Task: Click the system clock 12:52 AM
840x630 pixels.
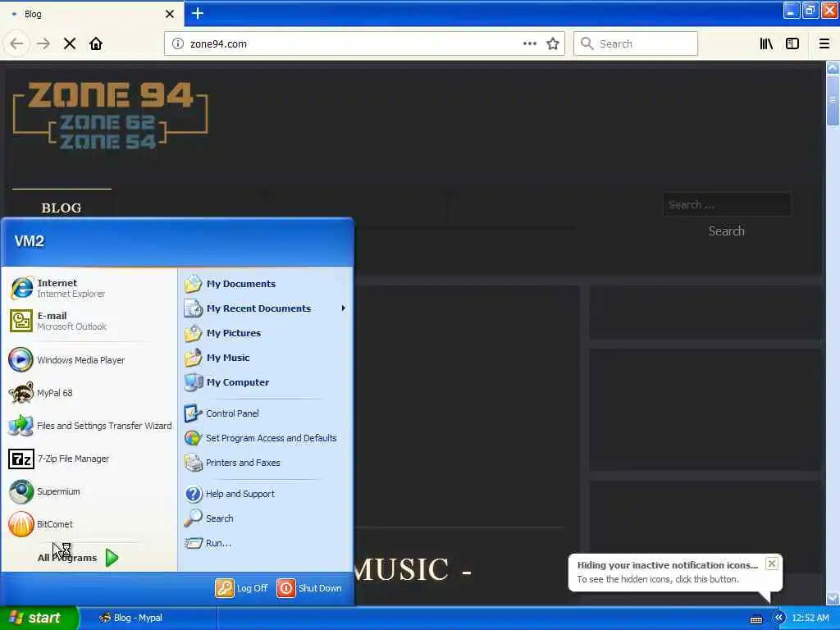Action: click(x=810, y=618)
